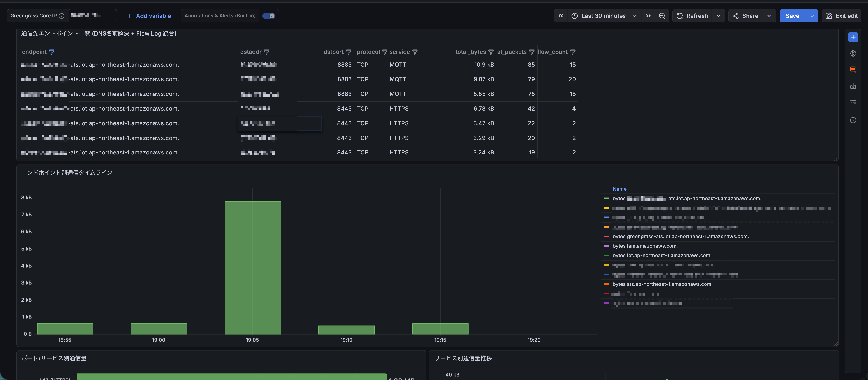Expand the Refresh interval dropdown arrow
The height and width of the screenshot is (380, 868).
[718, 16]
